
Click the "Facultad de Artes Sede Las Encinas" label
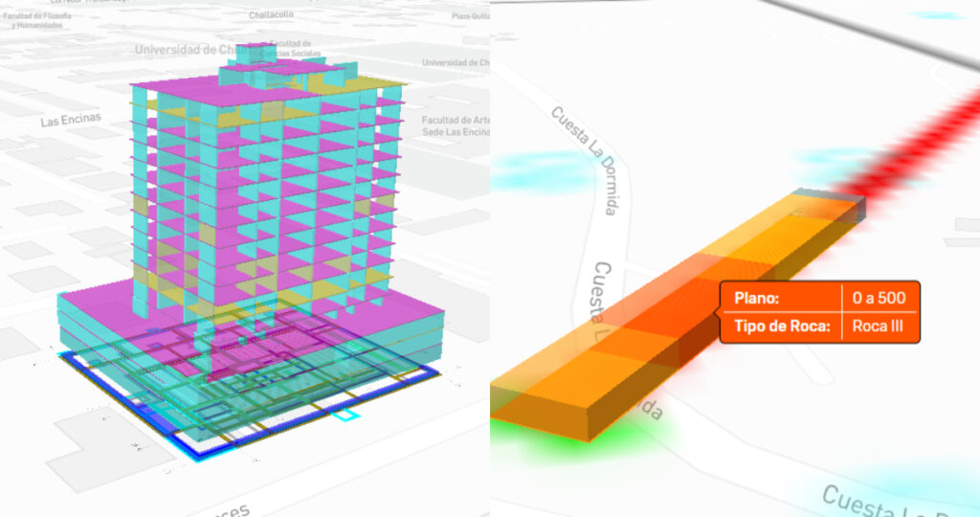tap(456, 125)
